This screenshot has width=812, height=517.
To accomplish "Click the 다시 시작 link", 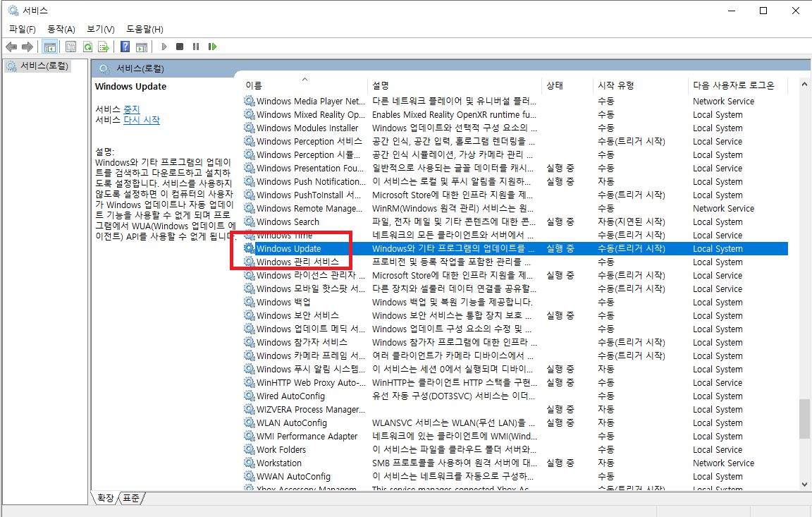I will click(142, 120).
